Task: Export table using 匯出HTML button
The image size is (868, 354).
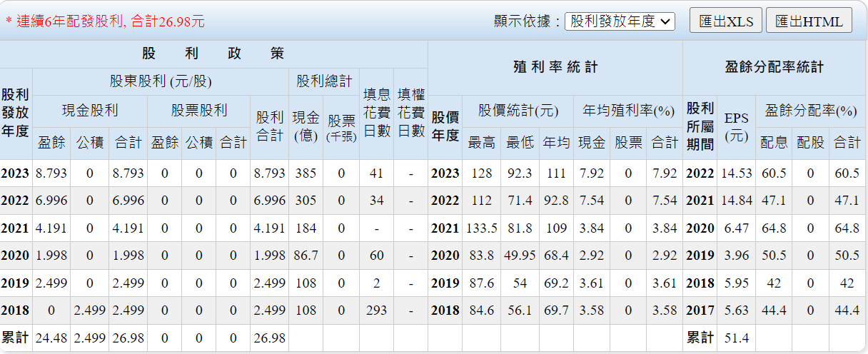Action: tap(809, 21)
